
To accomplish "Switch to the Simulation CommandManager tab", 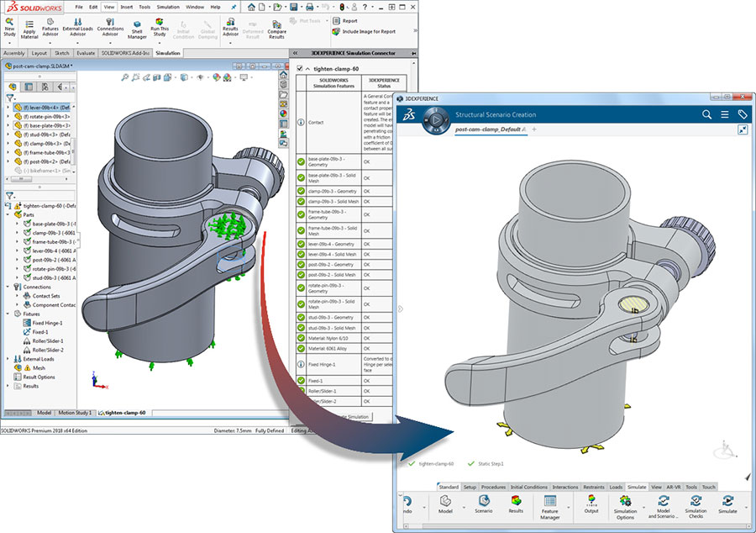I will [168, 52].
